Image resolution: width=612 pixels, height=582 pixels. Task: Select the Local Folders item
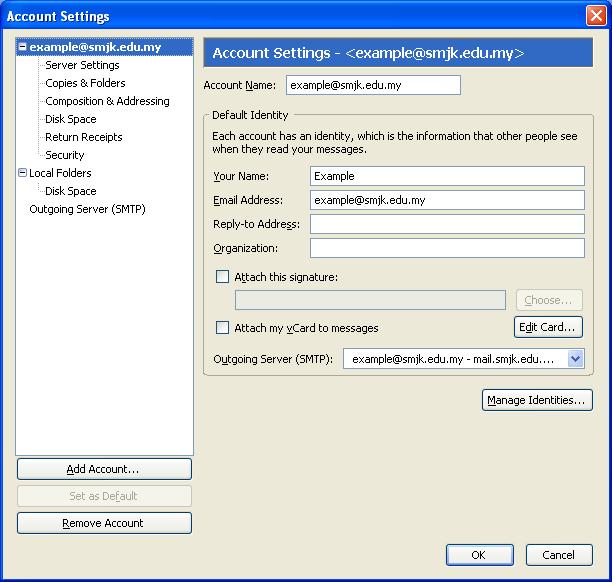tap(60, 173)
